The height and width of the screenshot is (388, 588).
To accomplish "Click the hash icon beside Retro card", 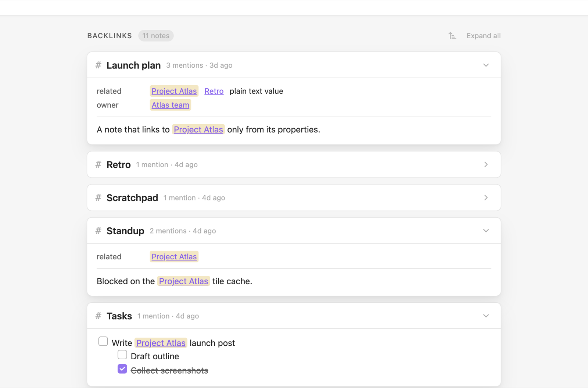I will pyautogui.click(x=98, y=164).
